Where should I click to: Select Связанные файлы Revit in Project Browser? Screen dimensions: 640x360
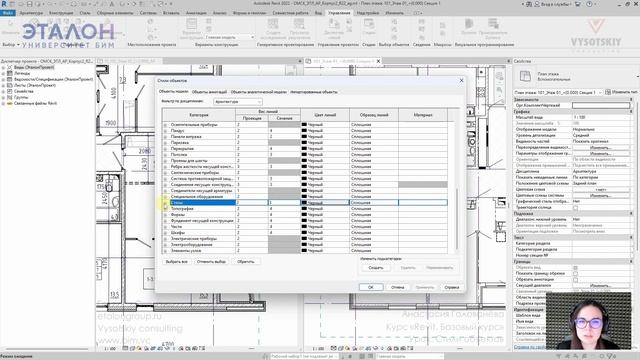point(36,103)
